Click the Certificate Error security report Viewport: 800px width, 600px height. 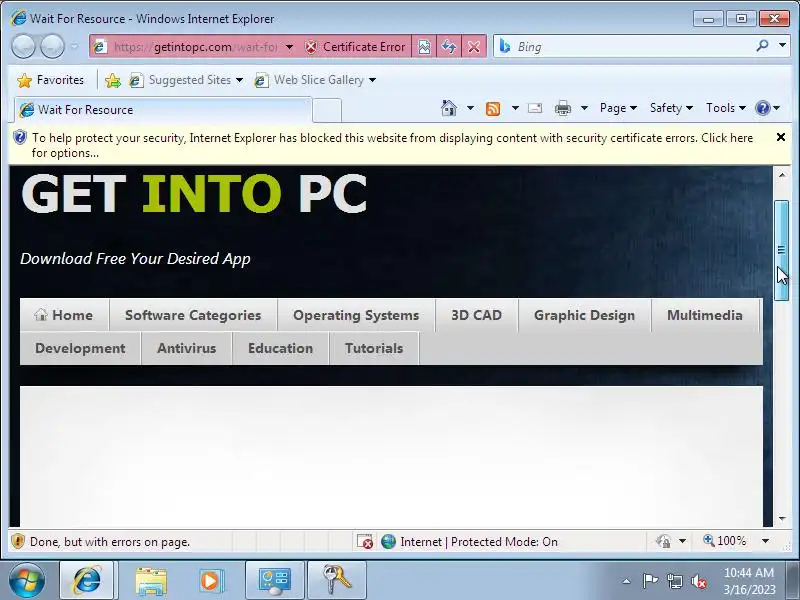click(x=355, y=47)
